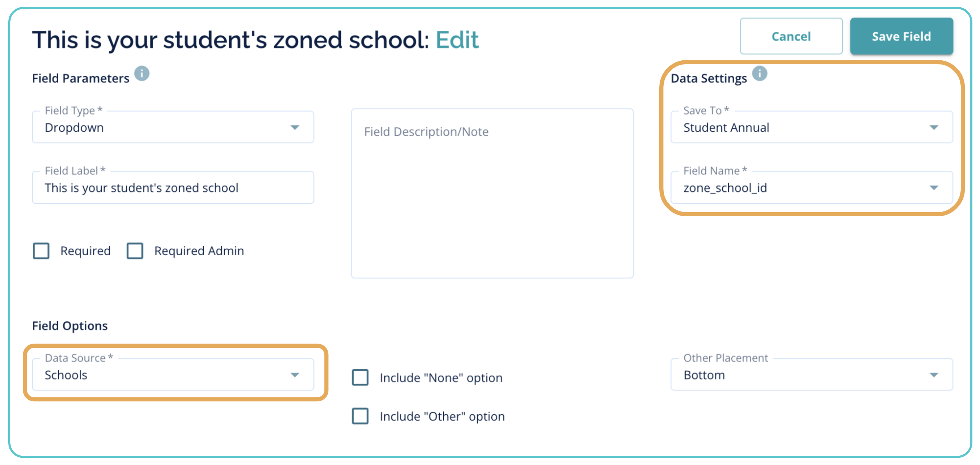
Task: Tick the Required Admin checkbox
Action: pyautogui.click(x=135, y=251)
